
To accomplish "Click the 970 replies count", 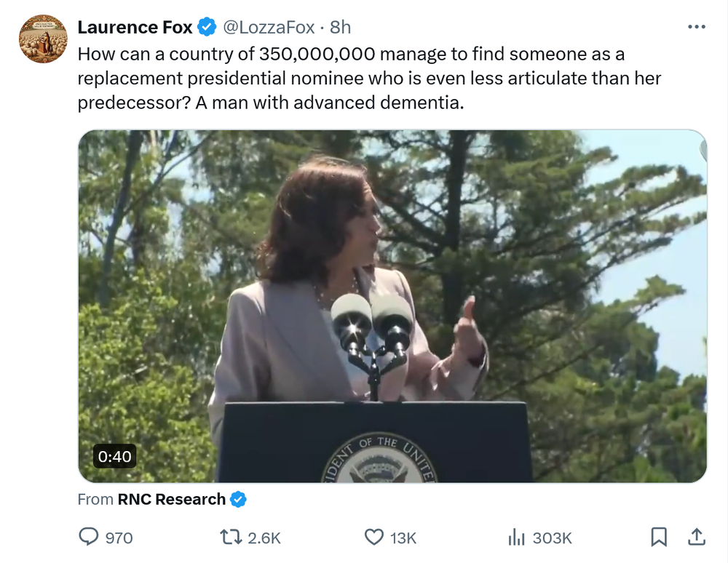I will tap(119, 538).
